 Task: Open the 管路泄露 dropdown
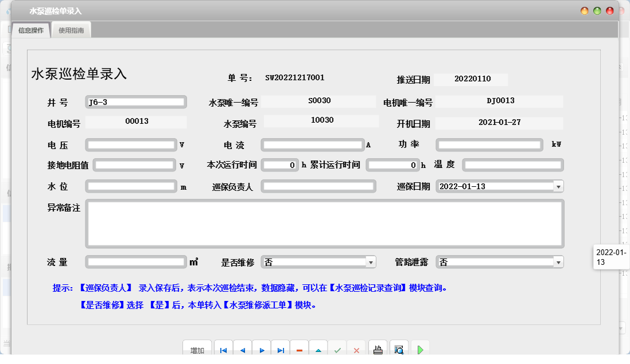[x=558, y=262]
